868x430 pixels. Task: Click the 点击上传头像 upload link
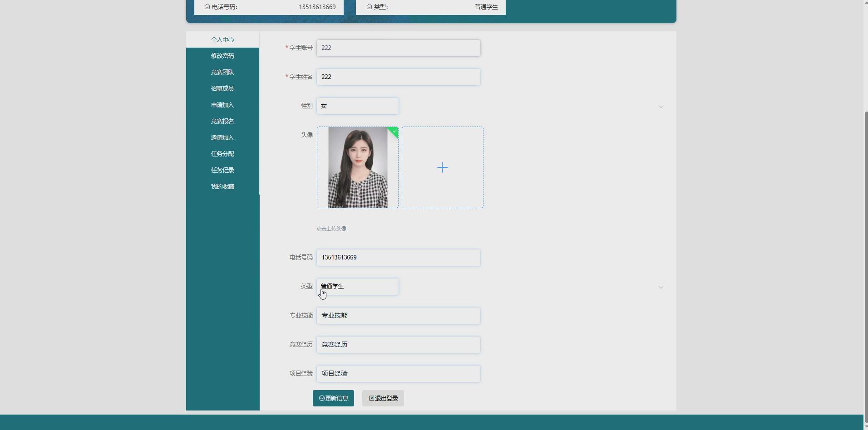331,228
